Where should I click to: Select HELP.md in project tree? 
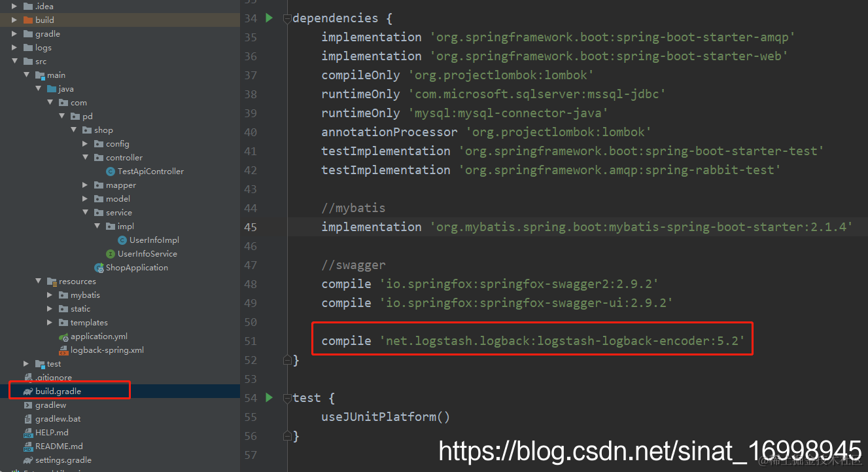click(52, 433)
